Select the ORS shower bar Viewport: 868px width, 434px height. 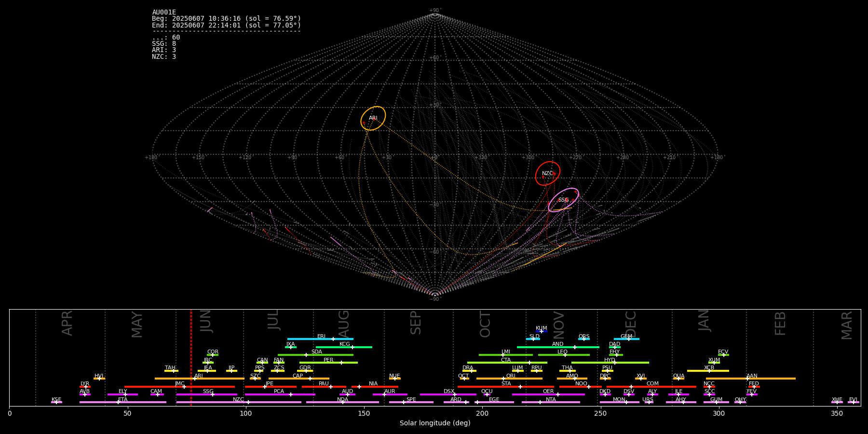coord(584,339)
